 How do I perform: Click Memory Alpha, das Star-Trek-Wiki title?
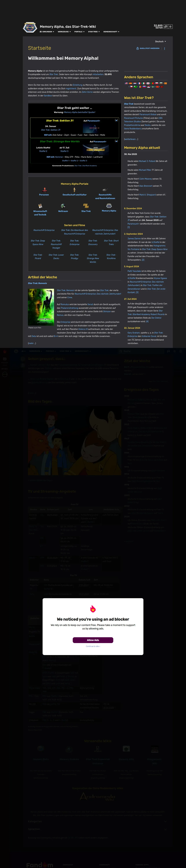68,27
